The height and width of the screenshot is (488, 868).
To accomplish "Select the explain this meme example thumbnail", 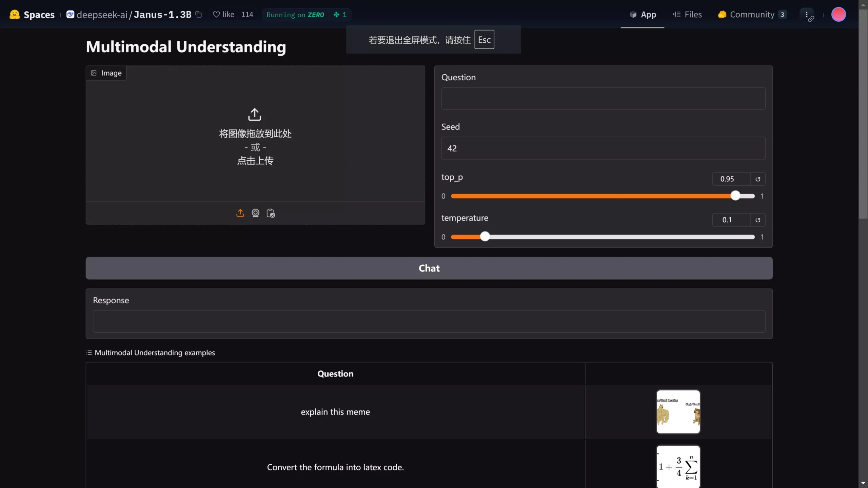I will pyautogui.click(x=678, y=412).
